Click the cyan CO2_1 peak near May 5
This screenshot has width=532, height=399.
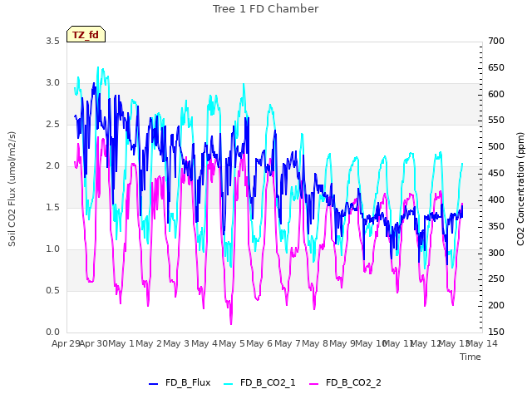pos(244,84)
